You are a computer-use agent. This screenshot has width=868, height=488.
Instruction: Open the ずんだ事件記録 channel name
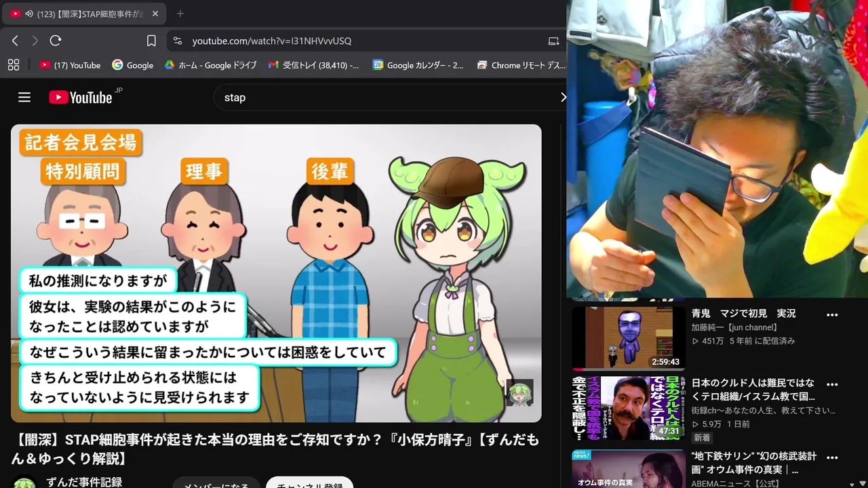[x=84, y=482]
